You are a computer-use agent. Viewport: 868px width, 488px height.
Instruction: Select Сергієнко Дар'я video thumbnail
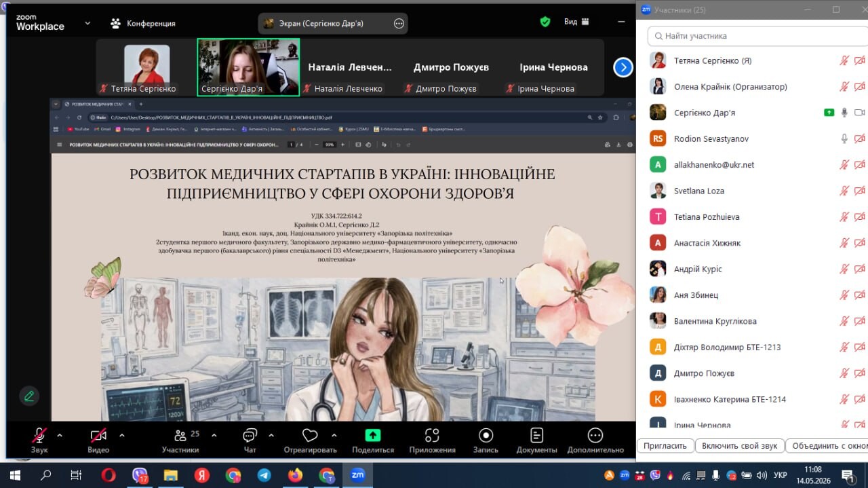coord(248,67)
